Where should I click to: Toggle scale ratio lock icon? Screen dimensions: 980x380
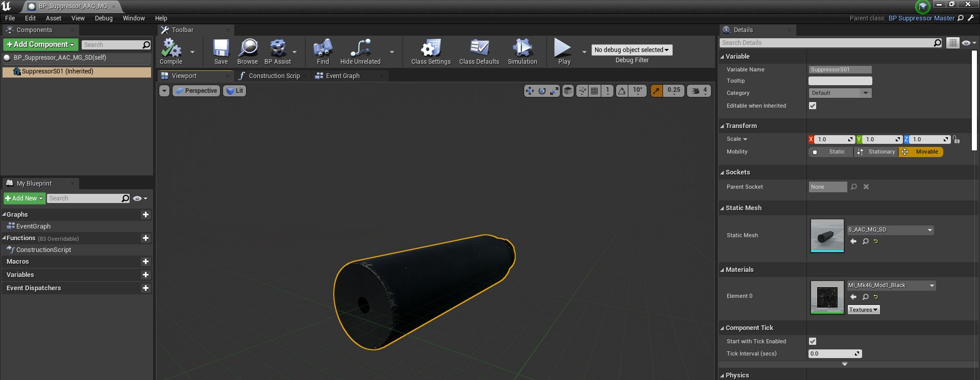click(x=957, y=139)
